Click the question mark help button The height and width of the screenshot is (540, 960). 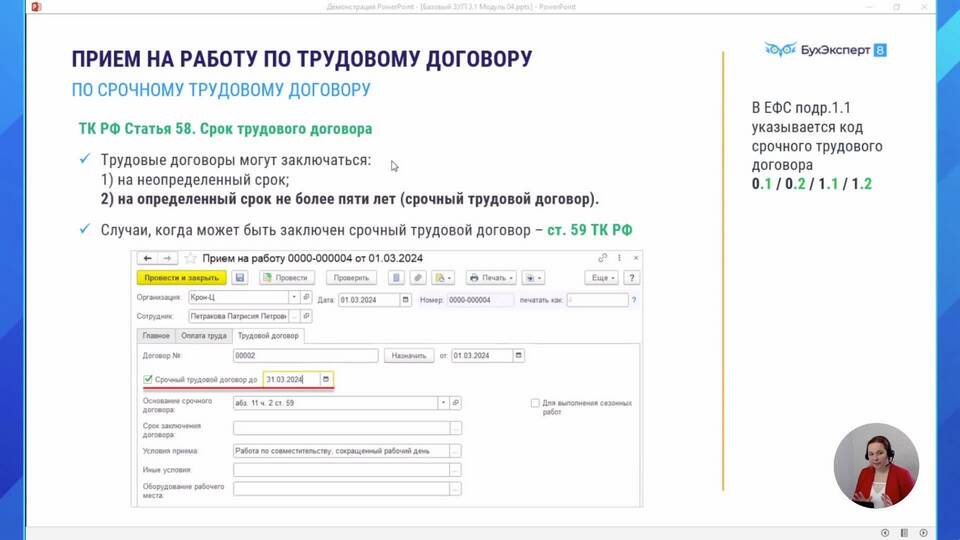(x=632, y=277)
